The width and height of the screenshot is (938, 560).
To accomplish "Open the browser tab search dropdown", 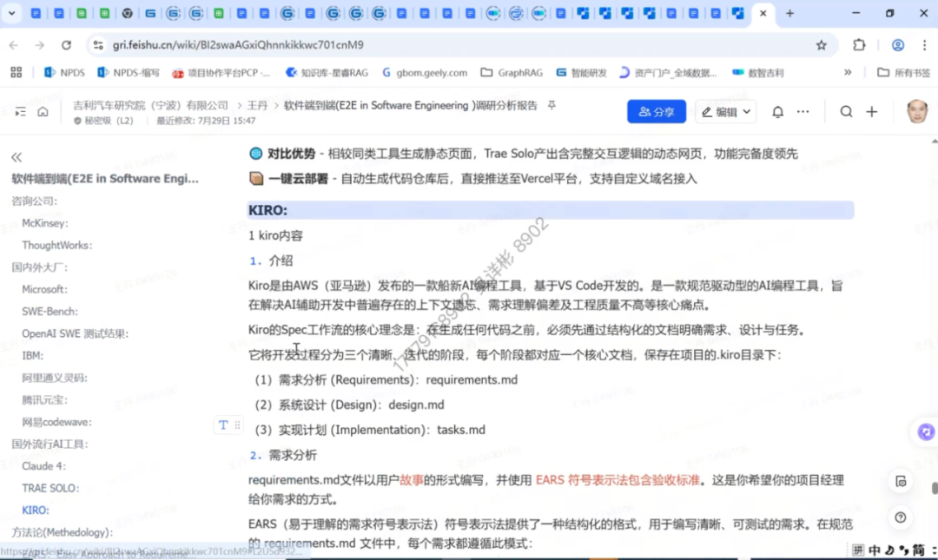I will point(11,12).
